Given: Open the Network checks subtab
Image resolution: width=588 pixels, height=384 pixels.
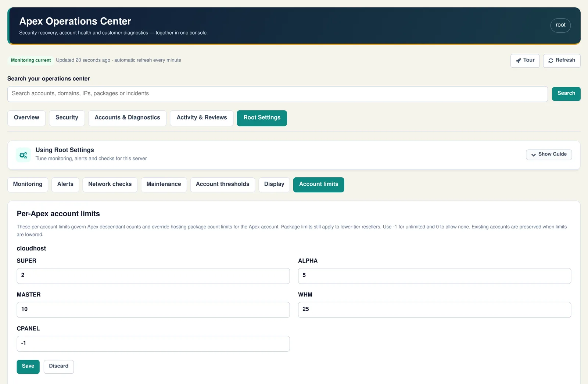Looking at the screenshot, I should 110,185.
